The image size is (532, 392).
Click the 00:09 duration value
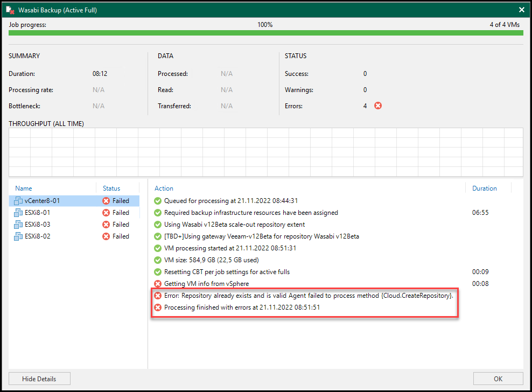pyautogui.click(x=480, y=272)
